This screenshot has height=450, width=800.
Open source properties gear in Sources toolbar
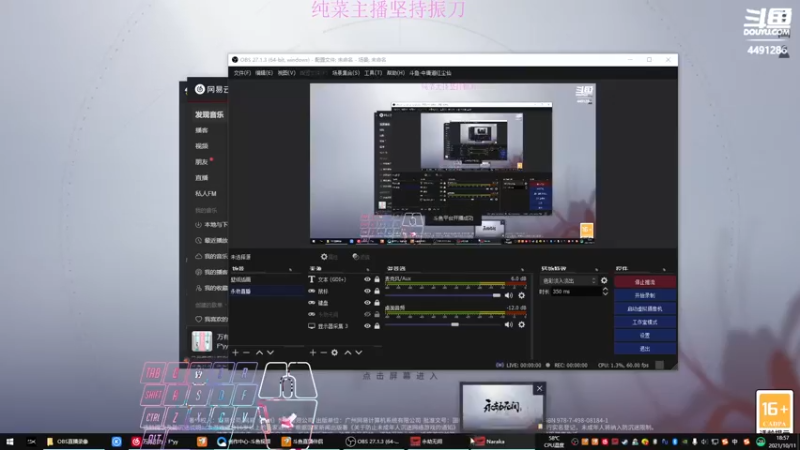335,353
